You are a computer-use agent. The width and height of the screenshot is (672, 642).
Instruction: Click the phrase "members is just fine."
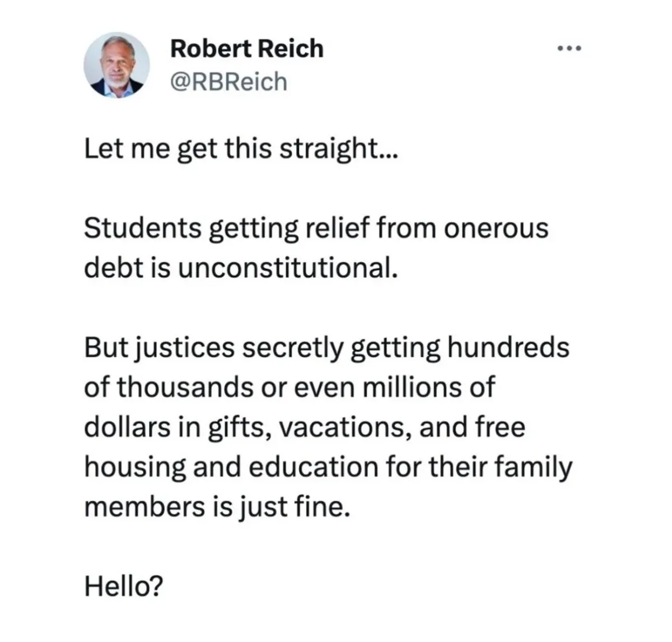tap(217, 507)
